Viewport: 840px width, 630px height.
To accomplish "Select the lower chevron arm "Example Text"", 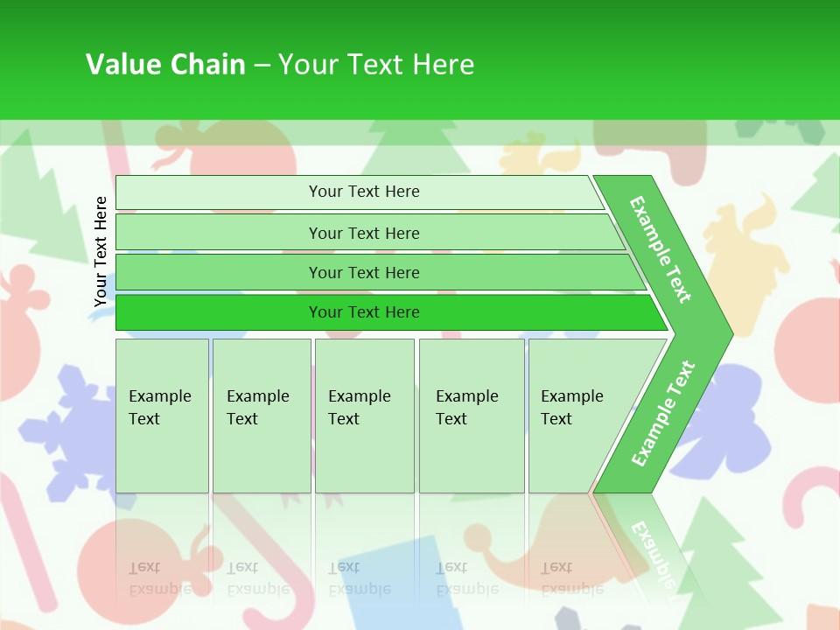I will (x=662, y=414).
